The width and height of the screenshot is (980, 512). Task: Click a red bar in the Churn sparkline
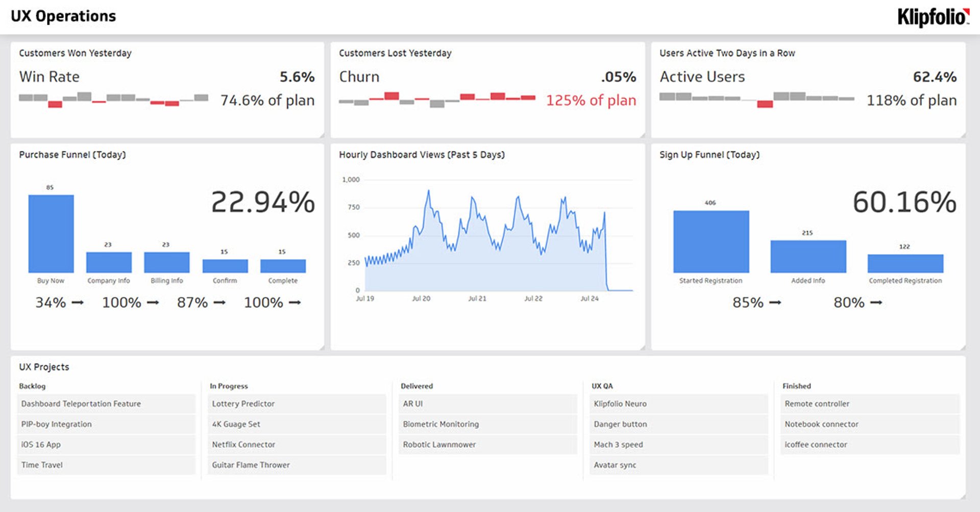click(391, 94)
